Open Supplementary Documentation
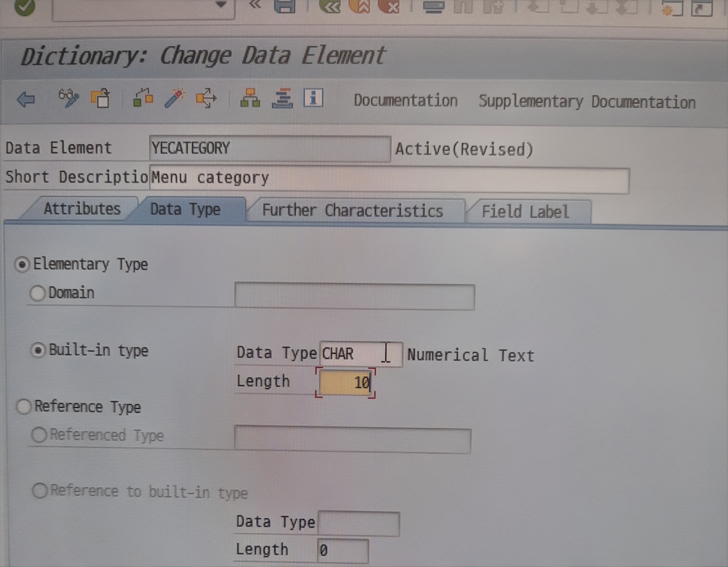Screen dimensions: 728x567 point(587,102)
